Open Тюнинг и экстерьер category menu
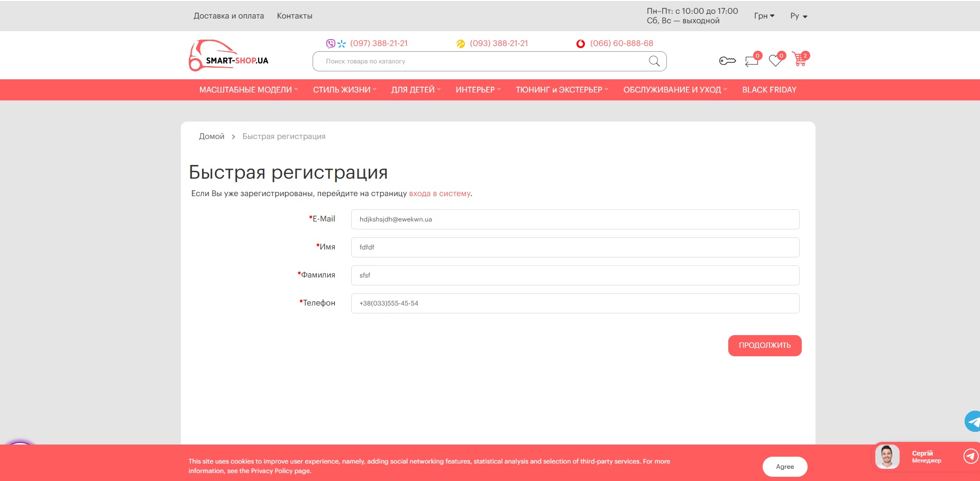Viewport: 980px width, 481px height. tap(562, 90)
